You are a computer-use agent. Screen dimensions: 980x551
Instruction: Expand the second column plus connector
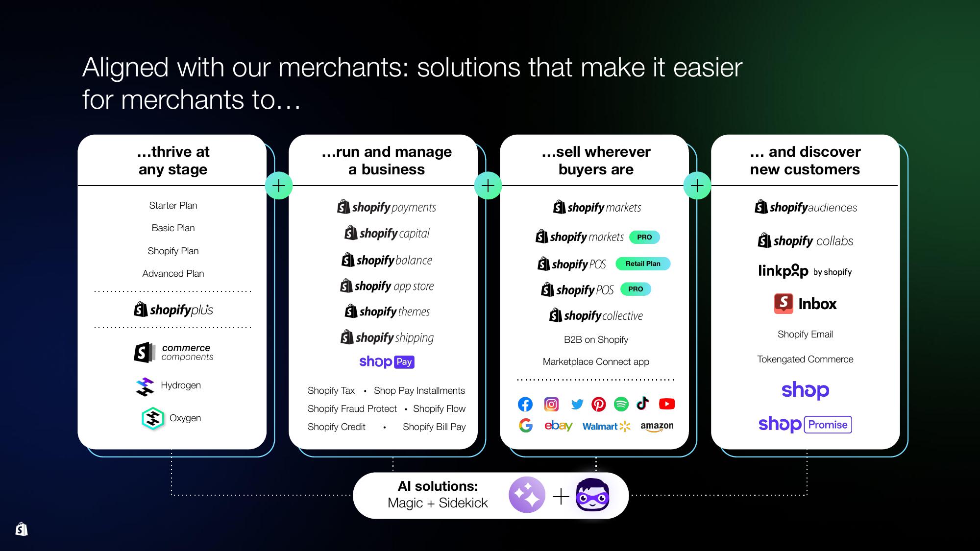[490, 186]
